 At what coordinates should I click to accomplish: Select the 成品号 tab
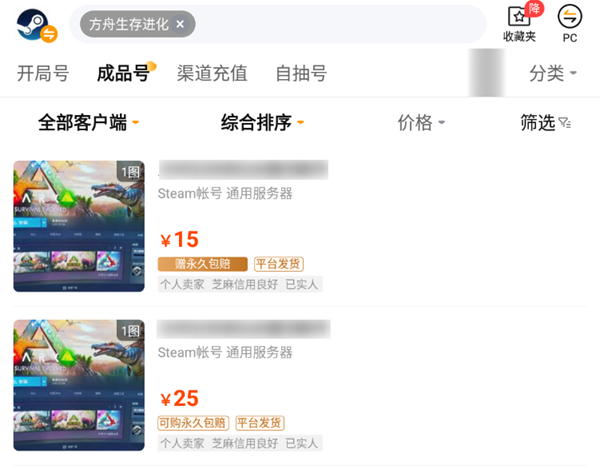[123, 73]
